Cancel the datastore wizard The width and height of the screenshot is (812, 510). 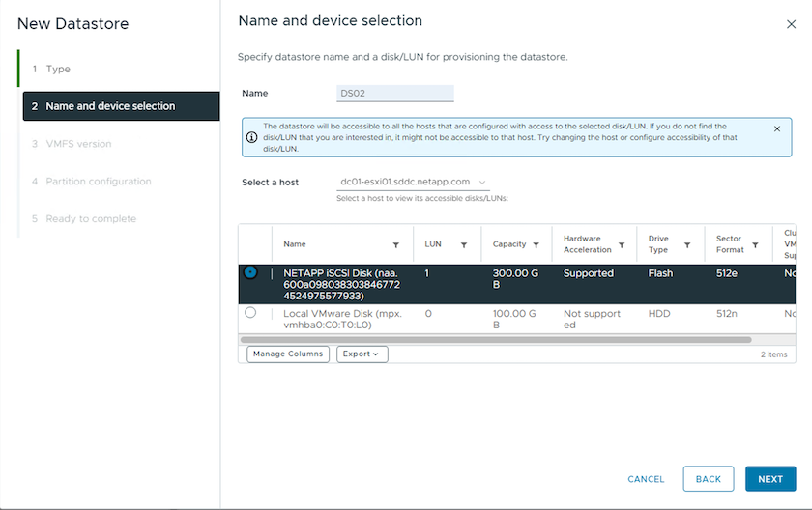pos(646,479)
